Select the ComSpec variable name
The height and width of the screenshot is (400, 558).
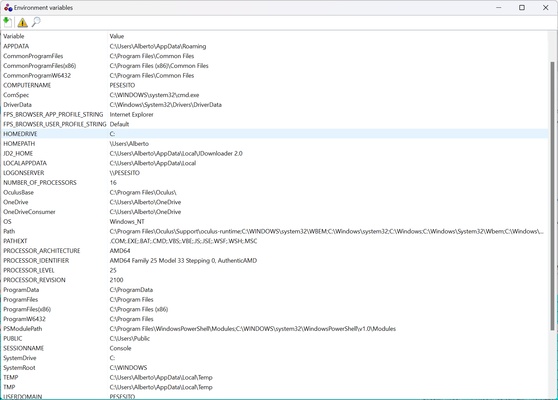tap(16, 95)
